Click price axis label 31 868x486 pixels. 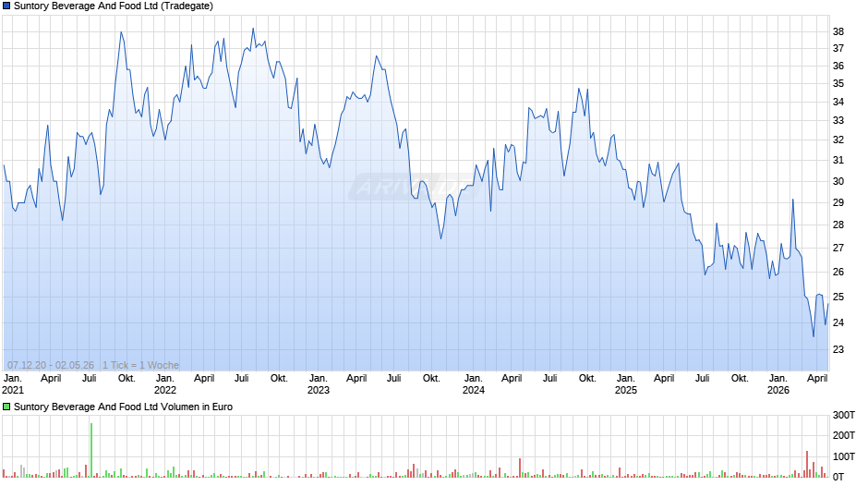(x=838, y=160)
